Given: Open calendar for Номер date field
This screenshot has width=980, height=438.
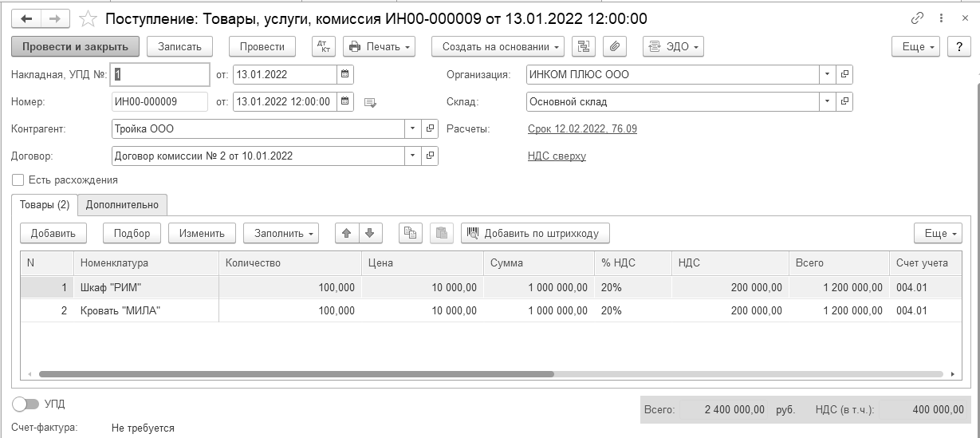Looking at the screenshot, I should (x=344, y=102).
